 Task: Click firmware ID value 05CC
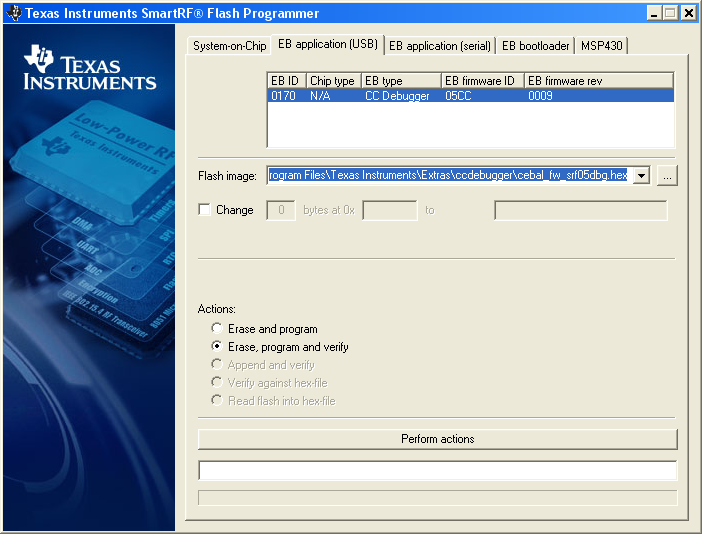click(458, 95)
